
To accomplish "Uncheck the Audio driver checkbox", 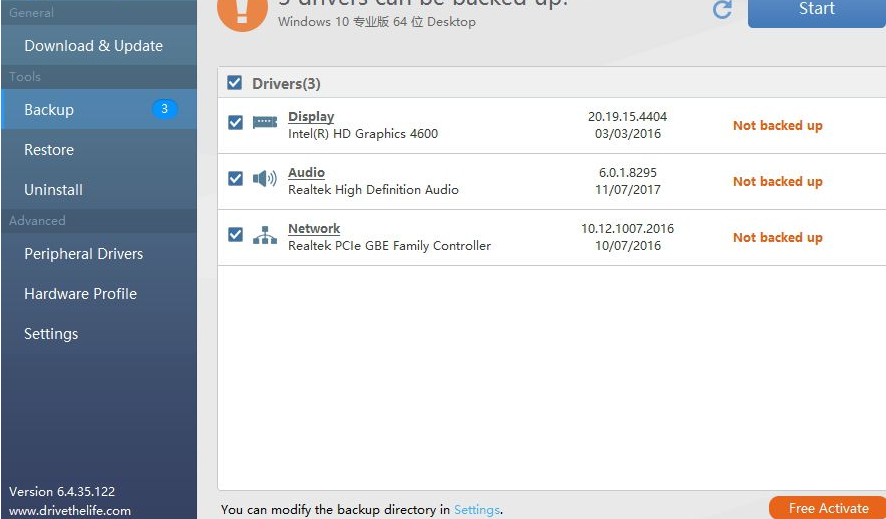I will pyautogui.click(x=235, y=179).
